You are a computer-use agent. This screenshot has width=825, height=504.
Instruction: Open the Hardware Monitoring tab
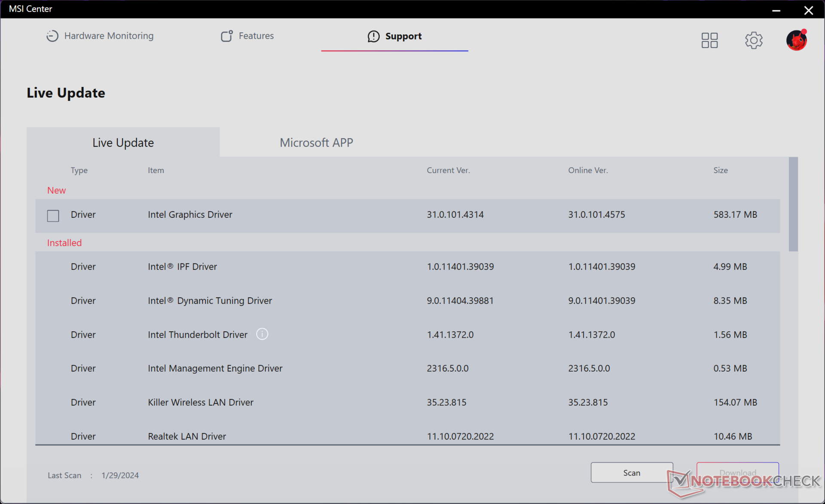(108, 36)
